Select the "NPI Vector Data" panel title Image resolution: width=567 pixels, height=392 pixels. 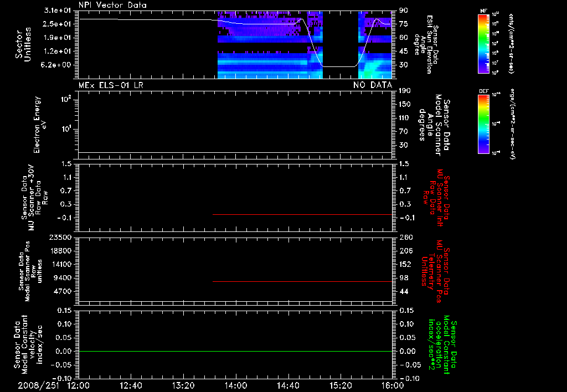pyautogui.click(x=112, y=5)
